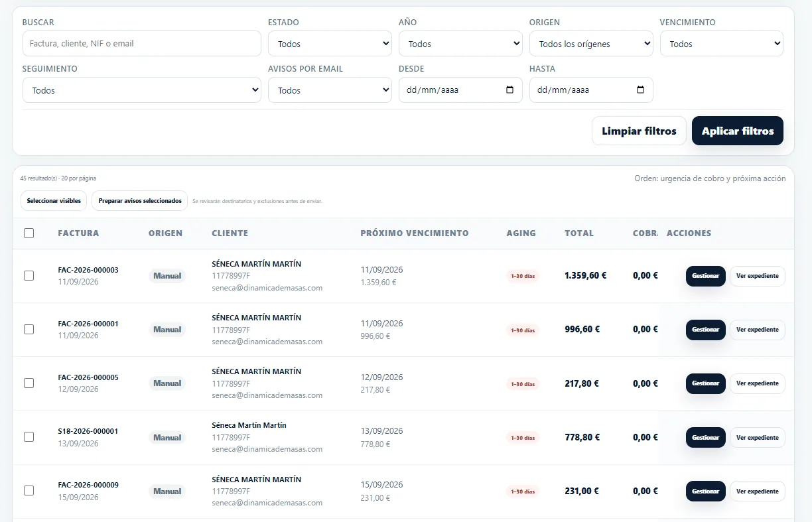The height and width of the screenshot is (522, 812).
Task: Tick the select-all checkbox in table header
Action: 29,233
